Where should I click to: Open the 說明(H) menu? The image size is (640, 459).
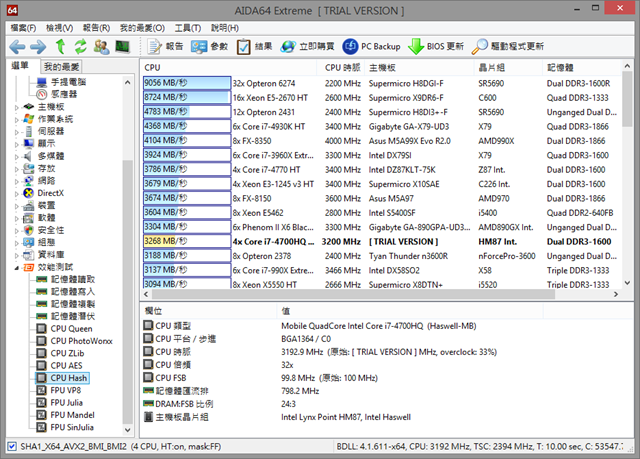[224, 28]
